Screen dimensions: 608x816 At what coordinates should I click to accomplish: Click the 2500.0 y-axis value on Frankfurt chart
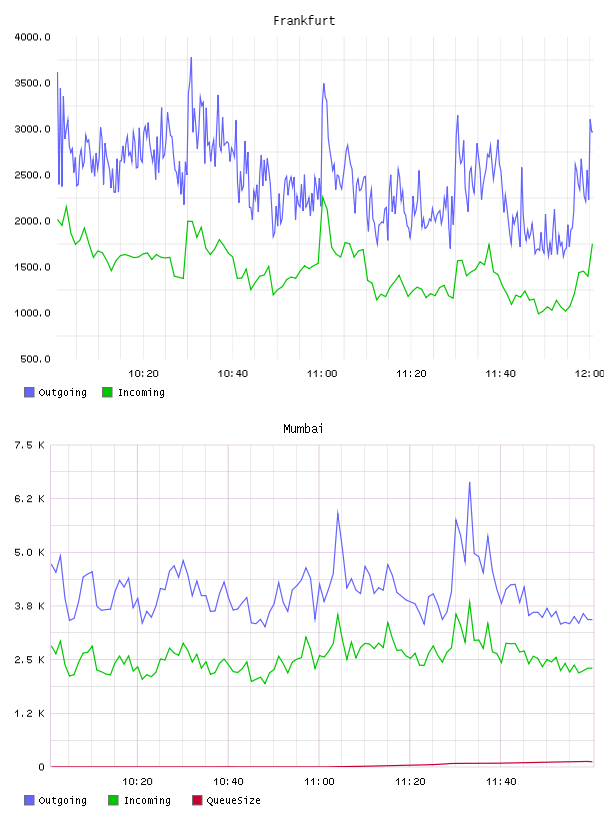tap(32, 175)
